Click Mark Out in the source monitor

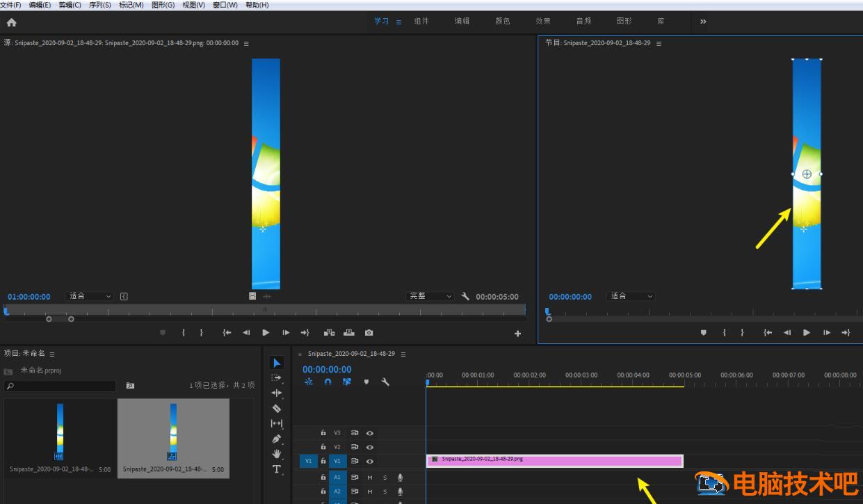pos(202,333)
